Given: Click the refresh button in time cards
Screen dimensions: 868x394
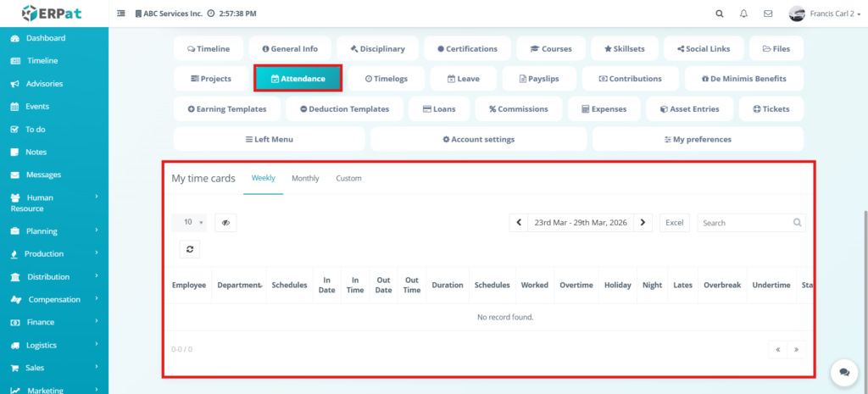Looking at the screenshot, I should pyautogui.click(x=190, y=249).
